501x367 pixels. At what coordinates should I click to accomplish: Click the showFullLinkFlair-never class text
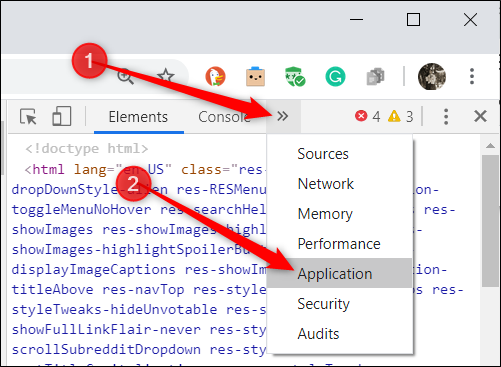pyautogui.click(x=106, y=330)
